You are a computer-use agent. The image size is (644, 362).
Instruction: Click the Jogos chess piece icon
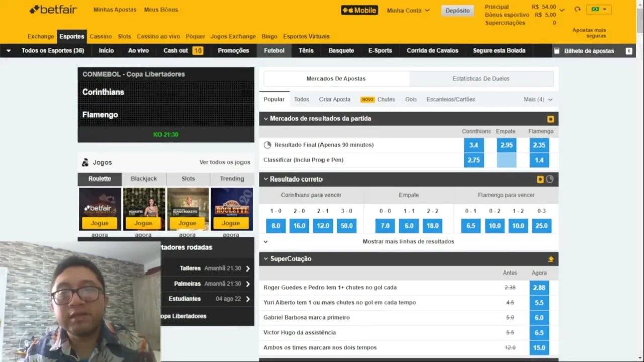85,162
